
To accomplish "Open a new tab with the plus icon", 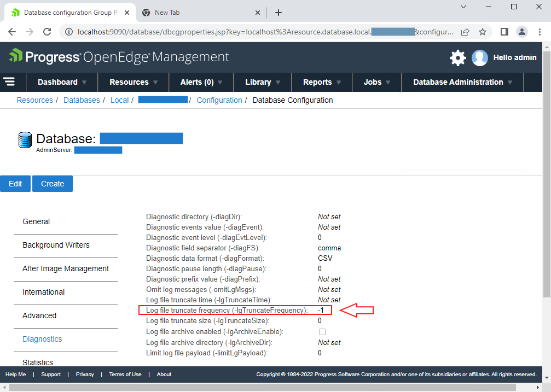I will click(x=279, y=13).
